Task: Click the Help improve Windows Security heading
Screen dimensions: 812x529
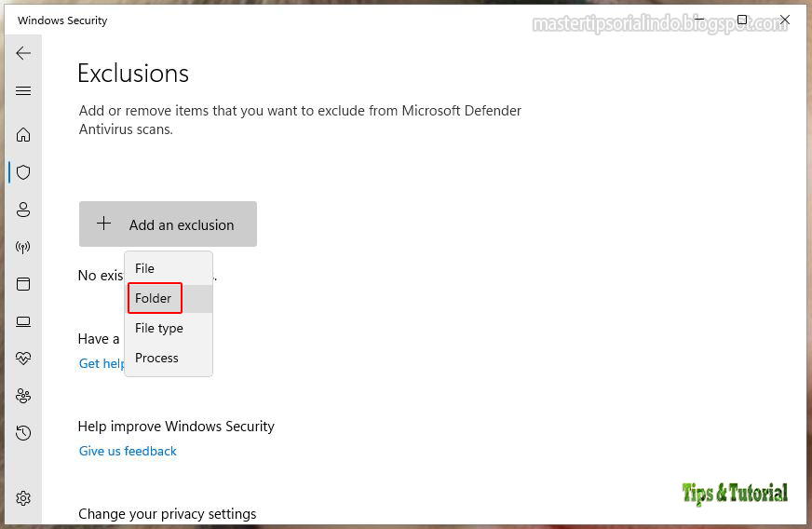Action: tap(176, 427)
